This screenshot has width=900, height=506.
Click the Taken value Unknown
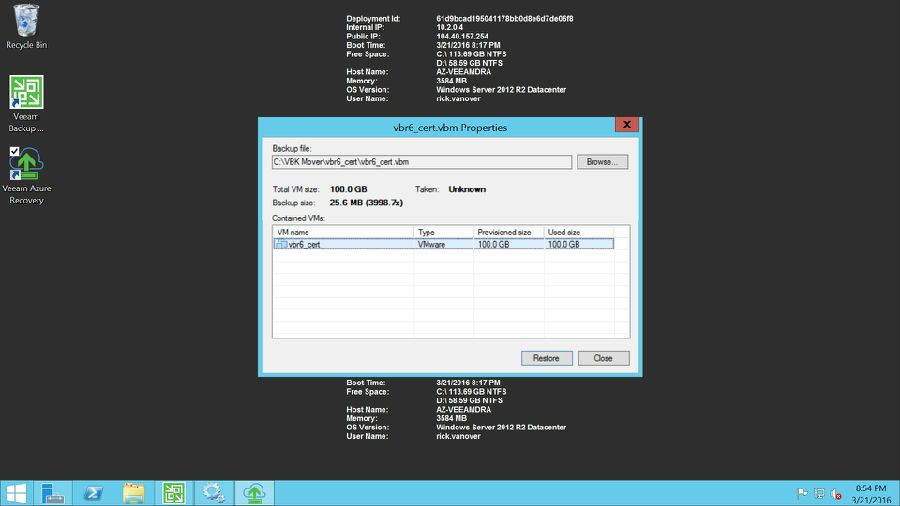click(467, 189)
